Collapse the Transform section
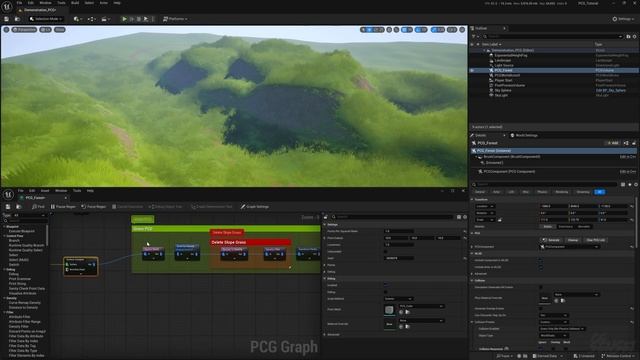This screenshot has height=360, width=640. tap(472, 200)
